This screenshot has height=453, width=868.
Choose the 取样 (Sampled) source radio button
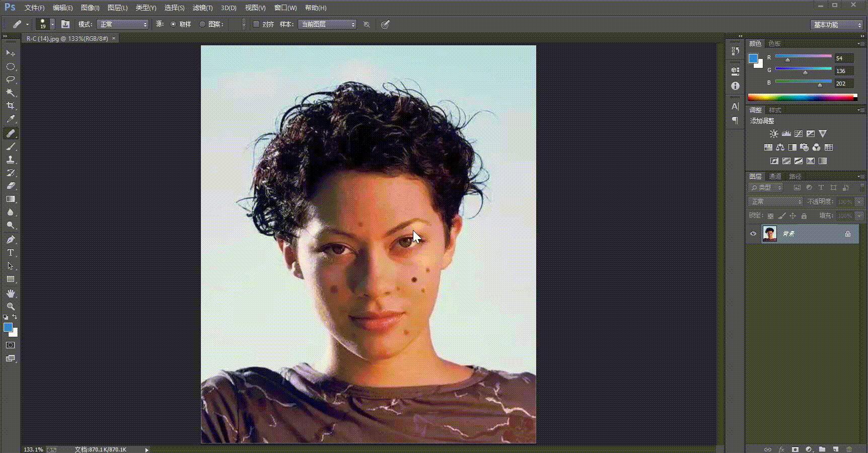click(x=173, y=24)
